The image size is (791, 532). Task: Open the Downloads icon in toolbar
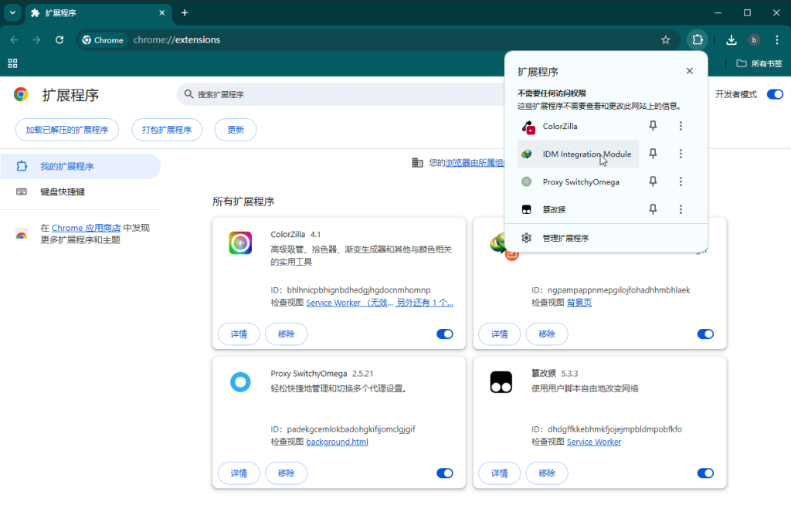pyautogui.click(x=731, y=39)
